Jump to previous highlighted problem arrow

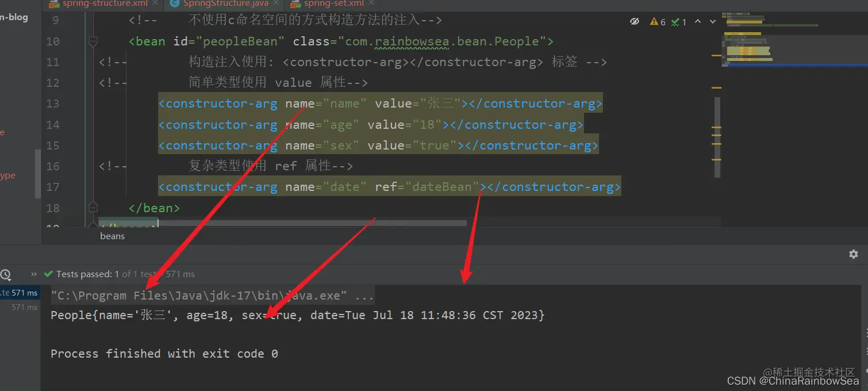(698, 21)
